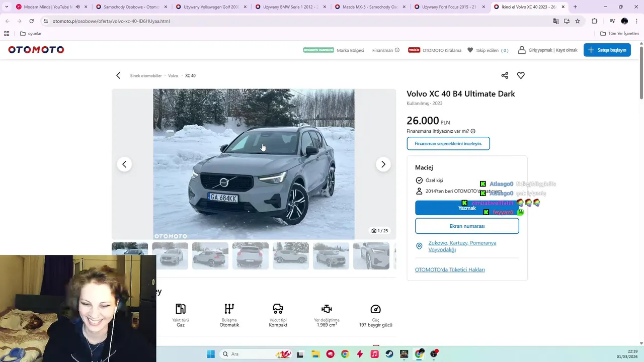The height and width of the screenshot is (362, 644).
Task: Add the Volvo listing to favorites with the heart icon
Action: tap(521, 75)
